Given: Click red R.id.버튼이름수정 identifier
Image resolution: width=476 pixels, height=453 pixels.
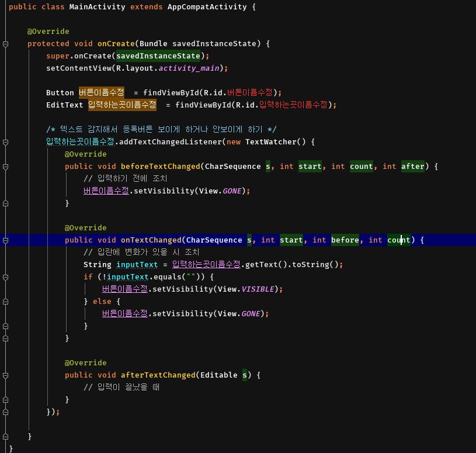Looking at the screenshot, I should (x=250, y=92).
